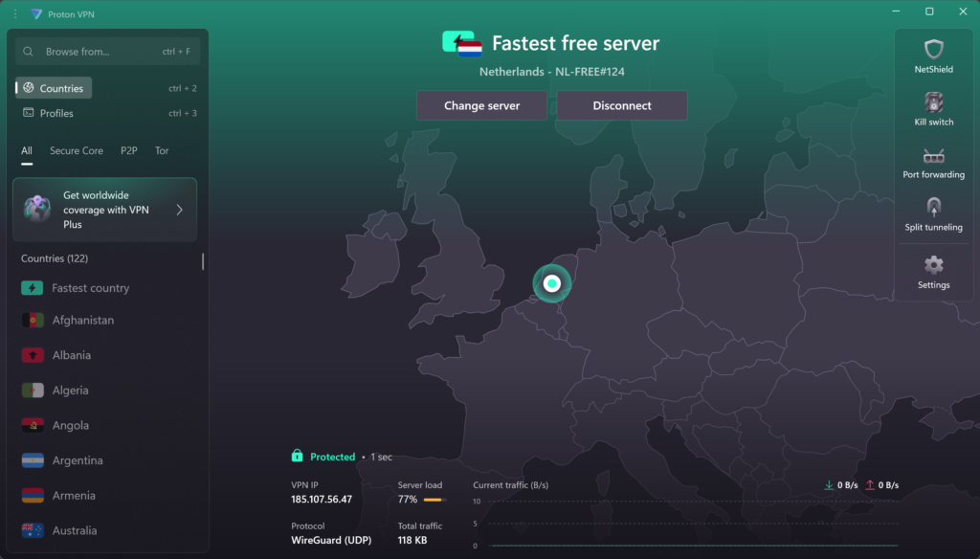This screenshot has height=559, width=980.
Task: Click the country list scrollbar
Action: (203, 261)
